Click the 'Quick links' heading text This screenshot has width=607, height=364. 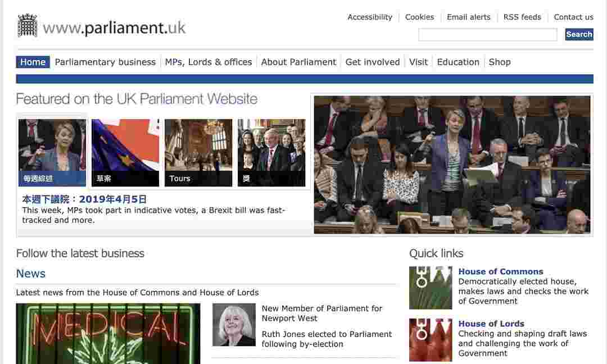(436, 253)
